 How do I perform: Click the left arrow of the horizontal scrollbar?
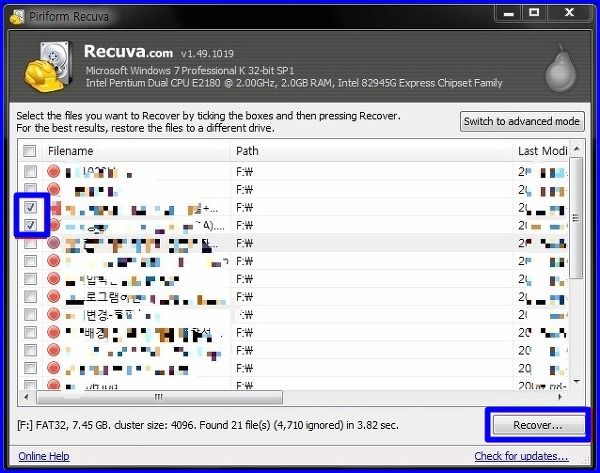(26, 397)
